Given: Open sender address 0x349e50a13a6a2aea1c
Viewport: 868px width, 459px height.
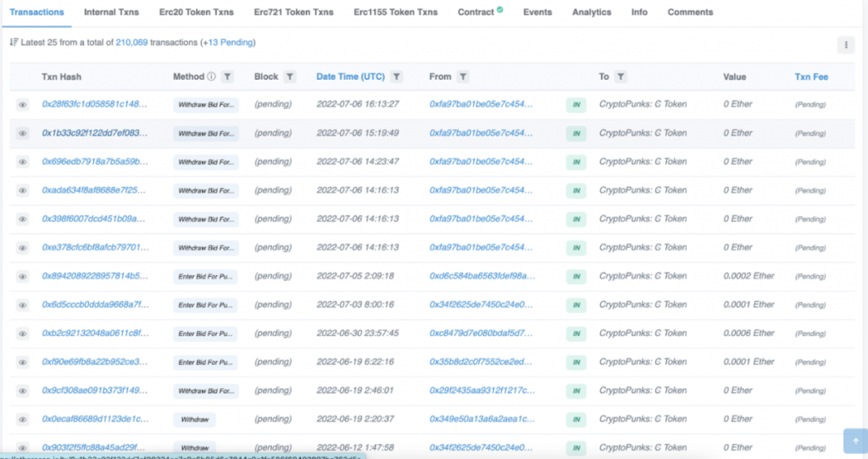Looking at the screenshot, I should tap(482, 419).
